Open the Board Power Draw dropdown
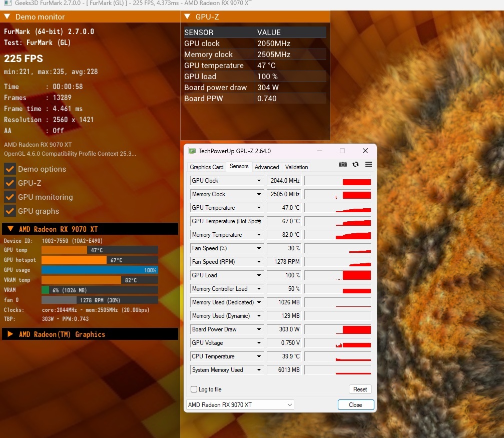The width and height of the screenshot is (504, 438). (259, 329)
